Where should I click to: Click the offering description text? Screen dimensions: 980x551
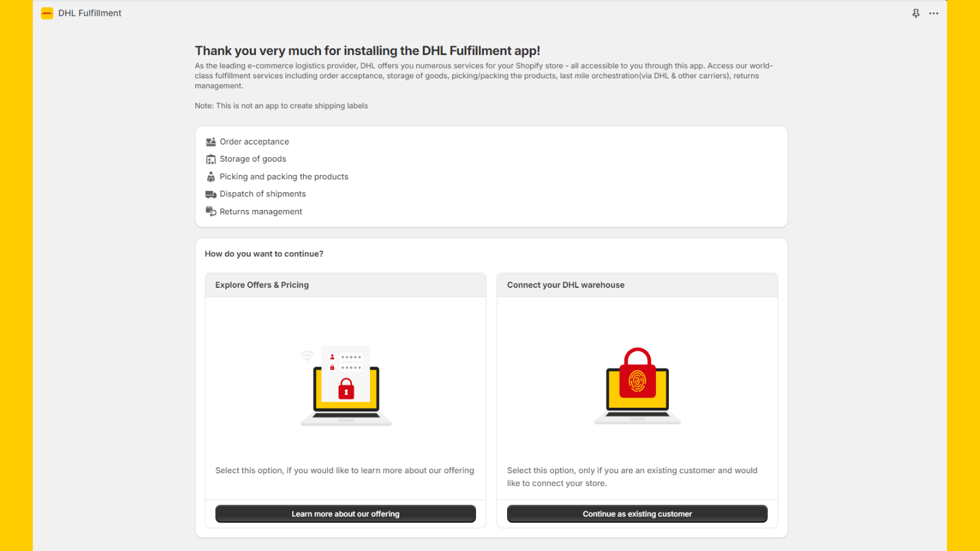pyautogui.click(x=344, y=470)
